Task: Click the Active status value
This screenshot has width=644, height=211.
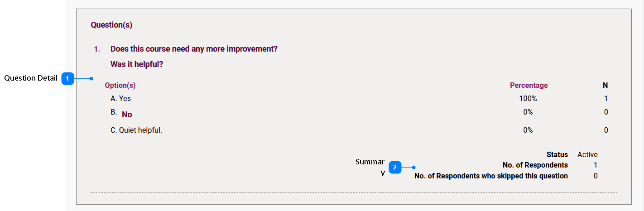Action: click(x=587, y=154)
